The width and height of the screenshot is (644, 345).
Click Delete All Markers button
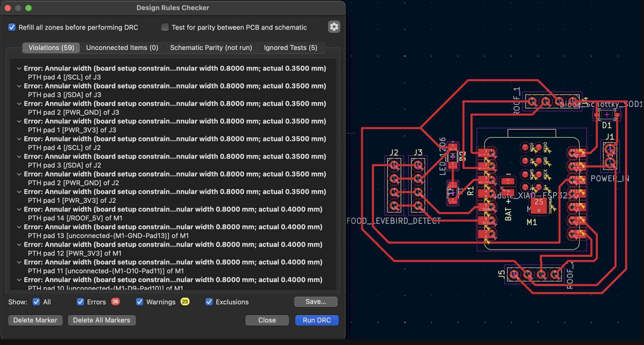coord(102,320)
